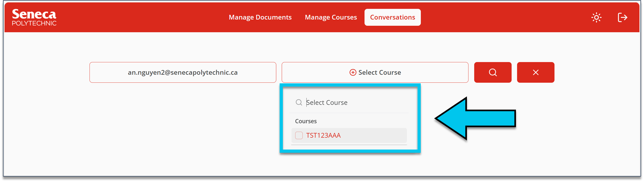
Task: Click the Seneca Polytechnic logo
Action: (34, 17)
